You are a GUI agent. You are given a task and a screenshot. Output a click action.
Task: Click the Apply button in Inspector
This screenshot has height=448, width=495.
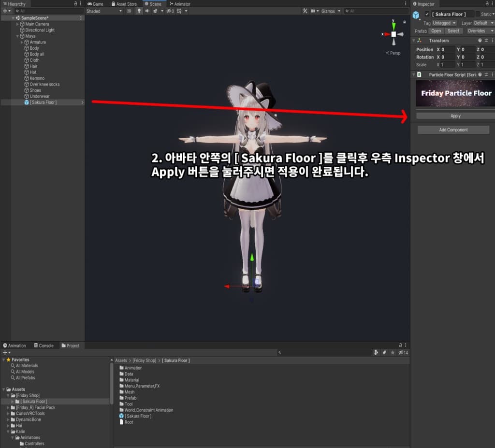pos(455,116)
